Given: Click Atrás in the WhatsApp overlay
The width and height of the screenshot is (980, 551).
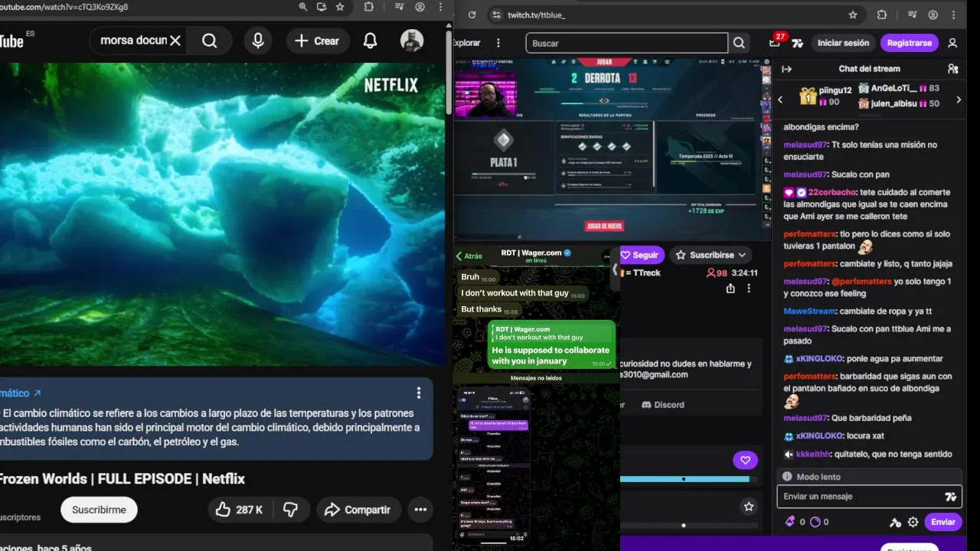Looking at the screenshot, I should (x=469, y=256).
